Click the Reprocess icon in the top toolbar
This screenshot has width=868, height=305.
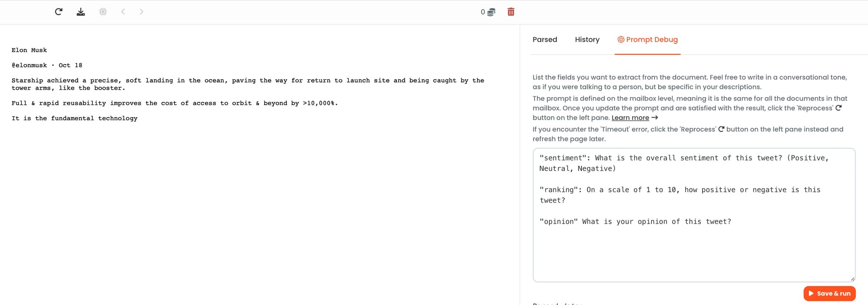(x=59, y=12)
